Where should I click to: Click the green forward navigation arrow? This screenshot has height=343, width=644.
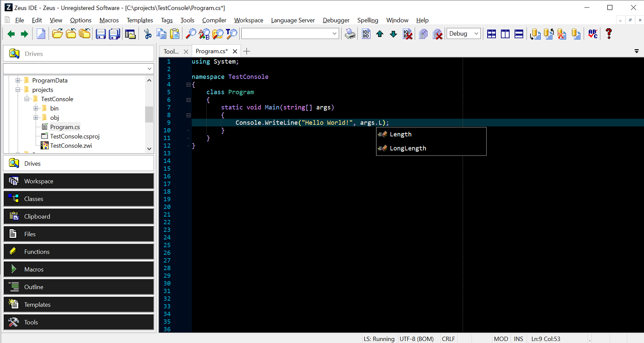point(25,34)
